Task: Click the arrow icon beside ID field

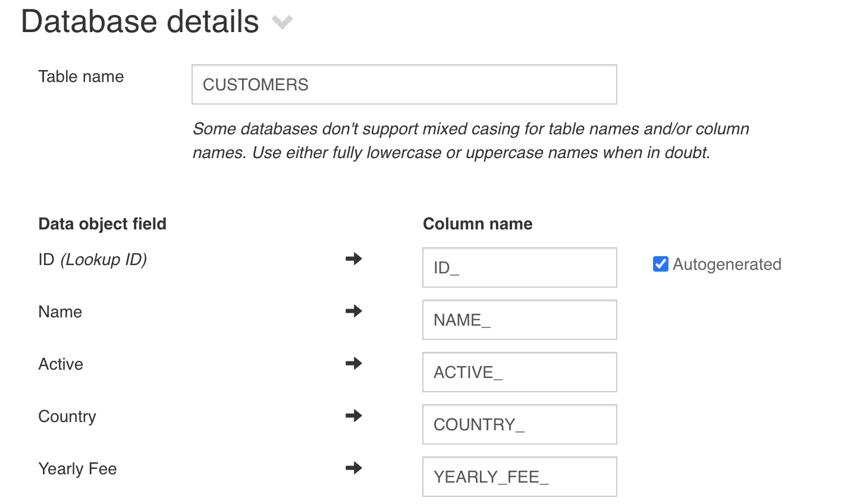Action: [x=354, y=259]
